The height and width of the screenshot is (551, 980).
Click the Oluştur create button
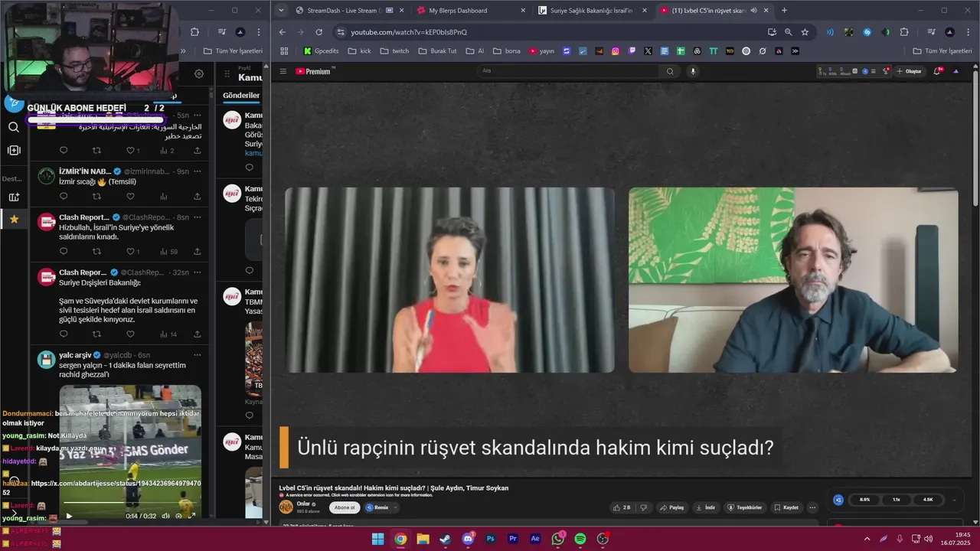tap(910, 71)
